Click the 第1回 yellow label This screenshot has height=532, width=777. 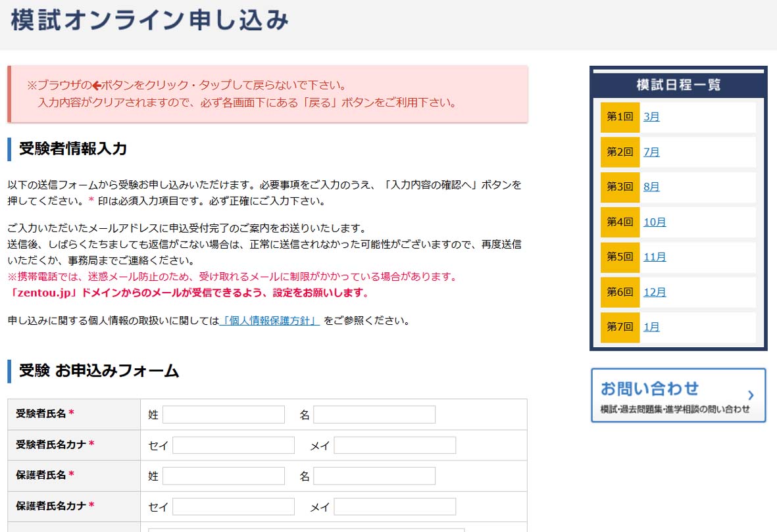620,117
